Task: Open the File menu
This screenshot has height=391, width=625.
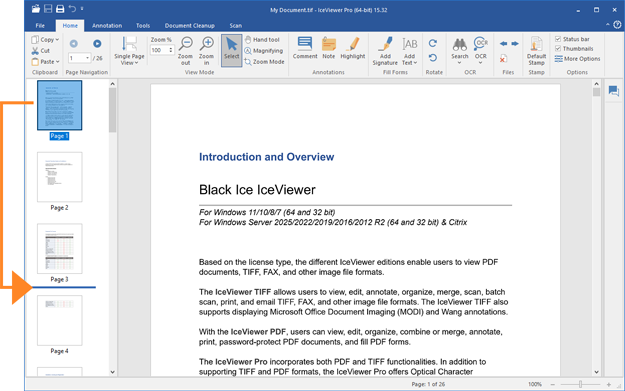Action: [40, 26]
